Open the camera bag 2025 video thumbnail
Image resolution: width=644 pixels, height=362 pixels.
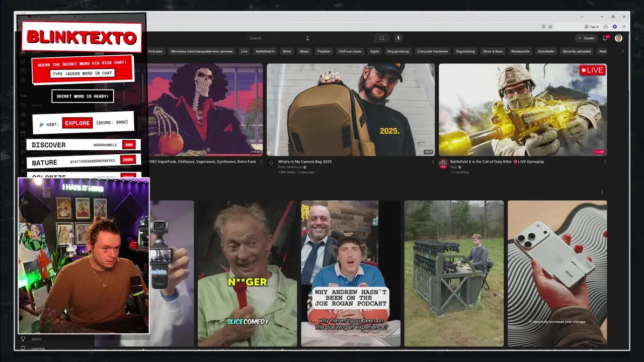tap(351, 110)
